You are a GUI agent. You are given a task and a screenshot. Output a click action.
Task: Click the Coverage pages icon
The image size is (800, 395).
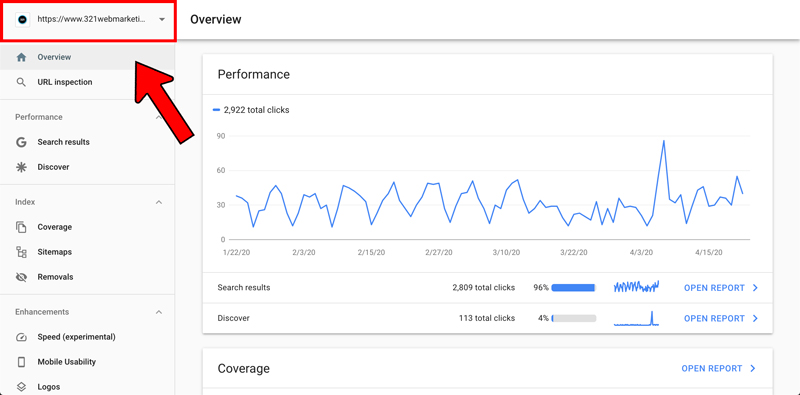coord(21,227)
